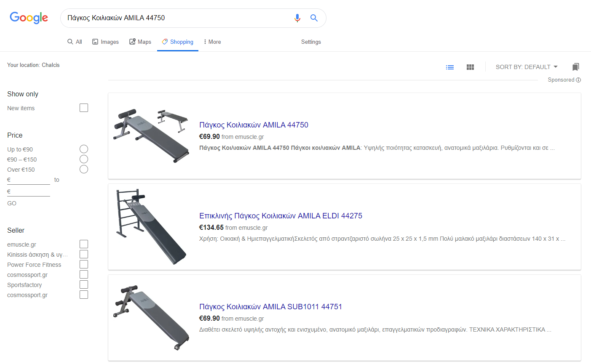
Task: Open Settings link
Action: (x=311, y=42)
